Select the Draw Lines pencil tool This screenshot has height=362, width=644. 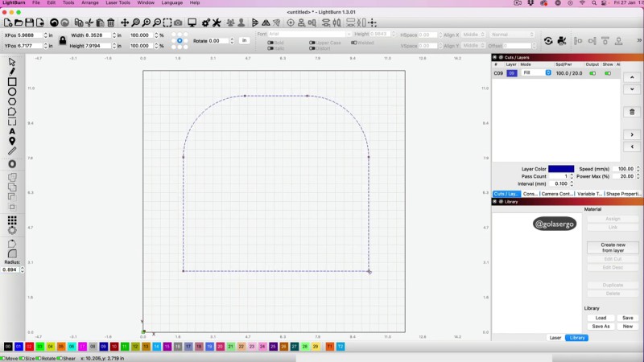coord(12,72)
